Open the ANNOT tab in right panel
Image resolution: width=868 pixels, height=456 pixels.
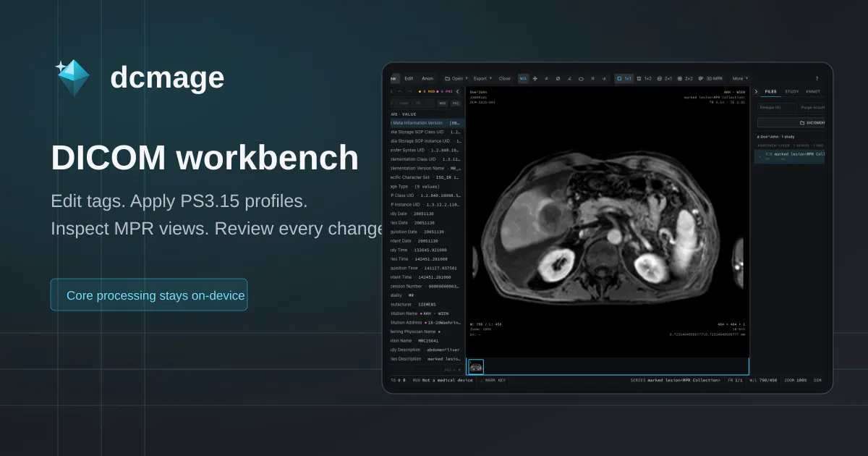(x=812, y=92)
